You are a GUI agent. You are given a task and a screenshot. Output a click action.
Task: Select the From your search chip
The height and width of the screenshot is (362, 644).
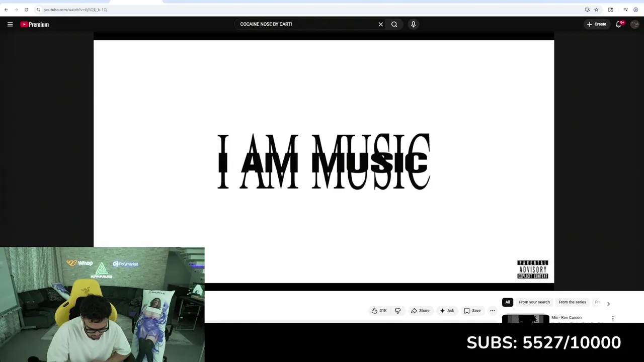[534, 302]
